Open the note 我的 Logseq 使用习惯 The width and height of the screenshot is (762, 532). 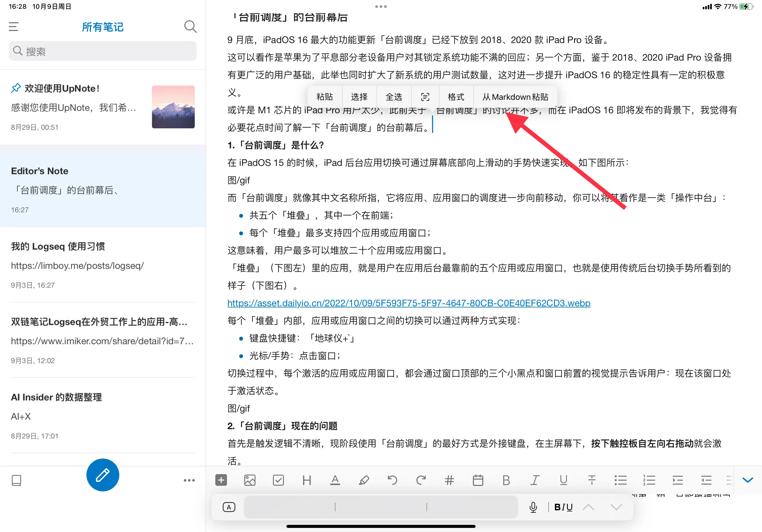(x=103, y=265)
